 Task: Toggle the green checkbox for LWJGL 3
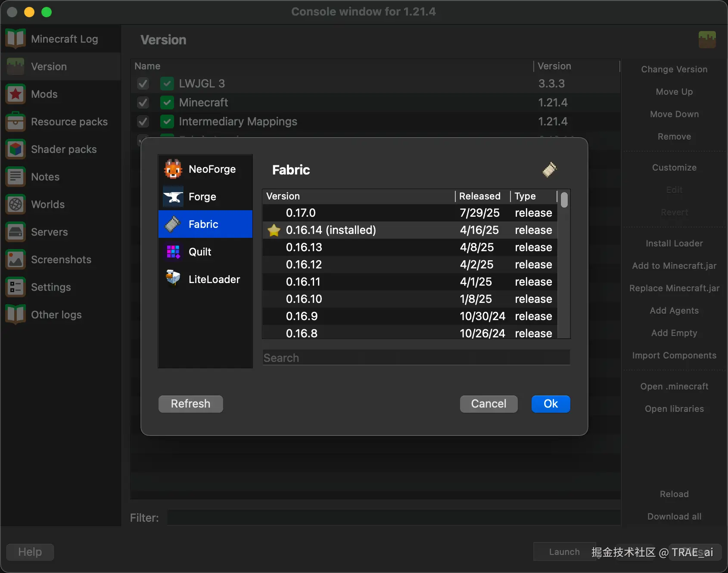(x=167, y=83)
